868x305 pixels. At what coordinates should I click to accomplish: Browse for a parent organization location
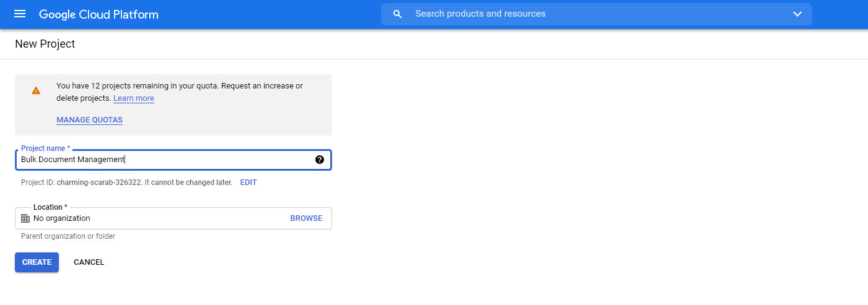(306, 218)
